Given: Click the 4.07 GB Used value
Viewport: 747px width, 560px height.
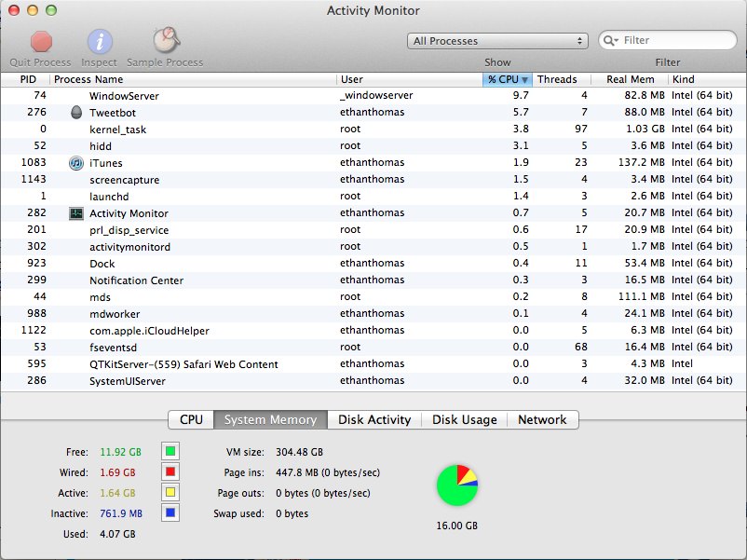Looking at the screenshot, I should pyautogui.click(x=117, y=534).
